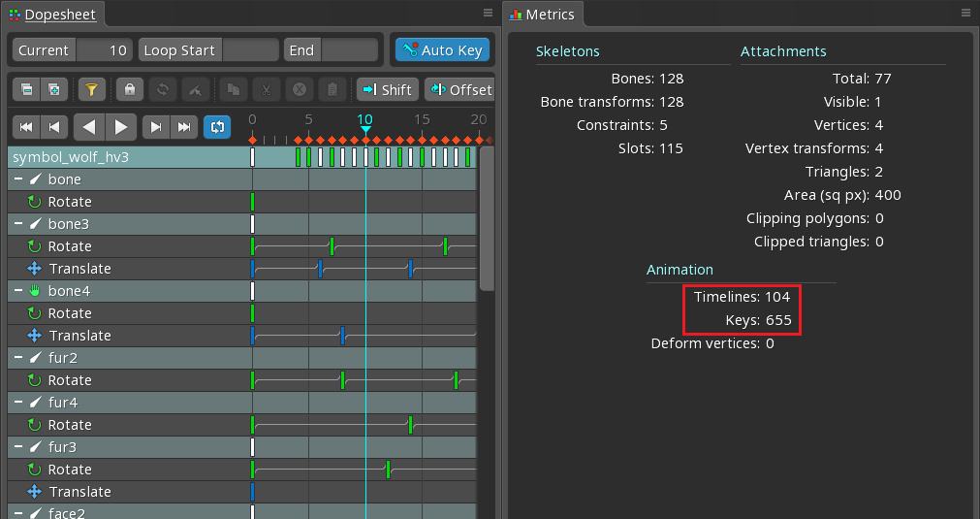This screenshot has width=980, height=519.
Task: Step to the next keyframe
Action: pos(155,127)
